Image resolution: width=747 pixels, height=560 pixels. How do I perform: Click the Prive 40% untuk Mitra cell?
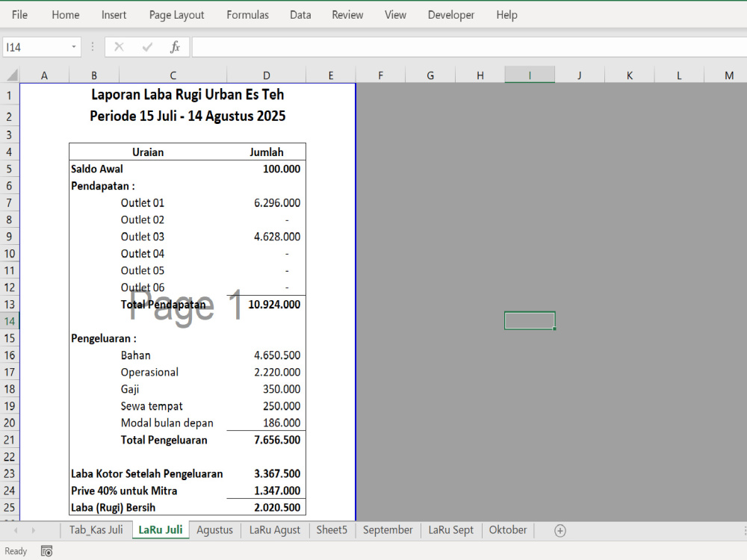click(x=124, y=491)
